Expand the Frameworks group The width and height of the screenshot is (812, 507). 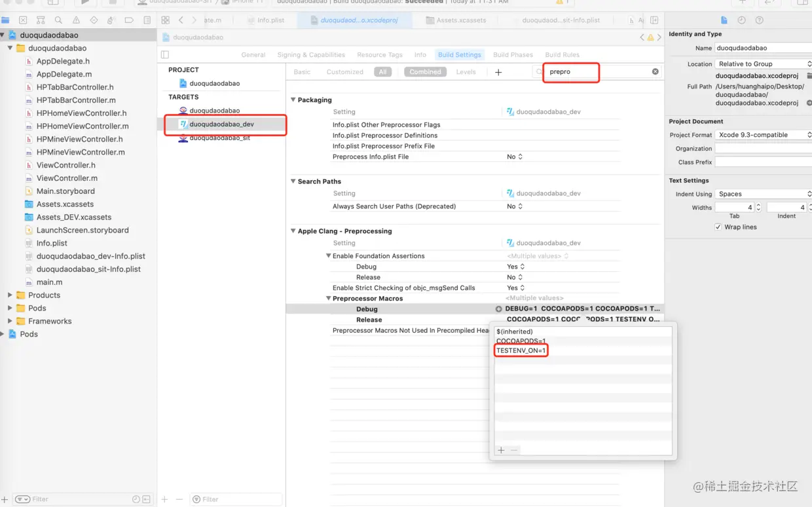[10, 322]
